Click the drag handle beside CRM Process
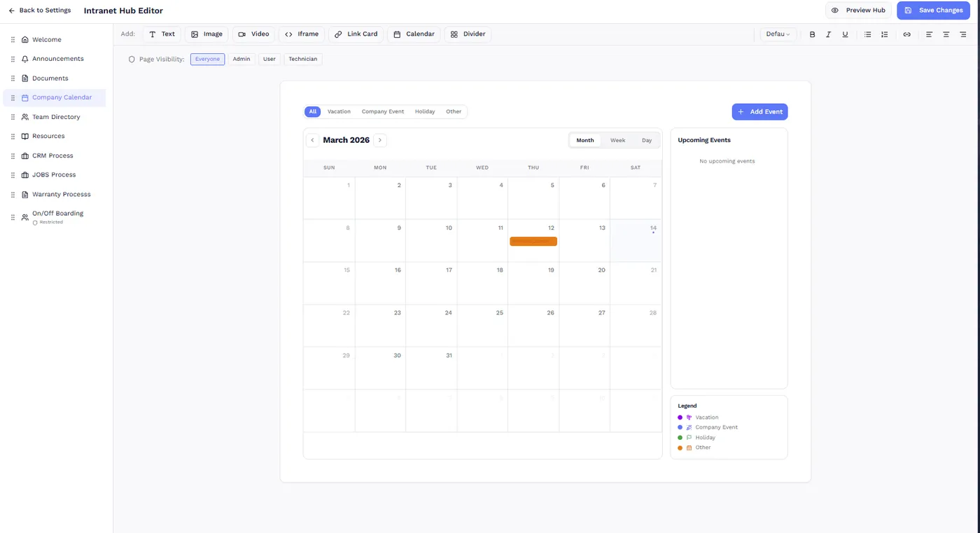The image size is (980, 533). point(13,155)
